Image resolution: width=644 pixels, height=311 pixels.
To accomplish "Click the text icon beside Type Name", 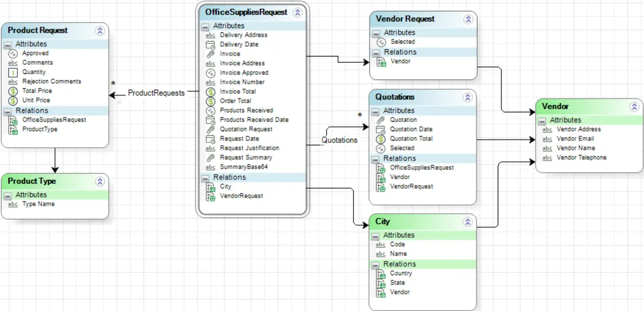I will (x=13, y=204).
